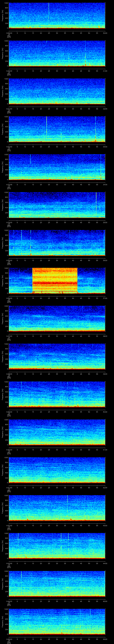Click the 32:00 end time label

105,109
